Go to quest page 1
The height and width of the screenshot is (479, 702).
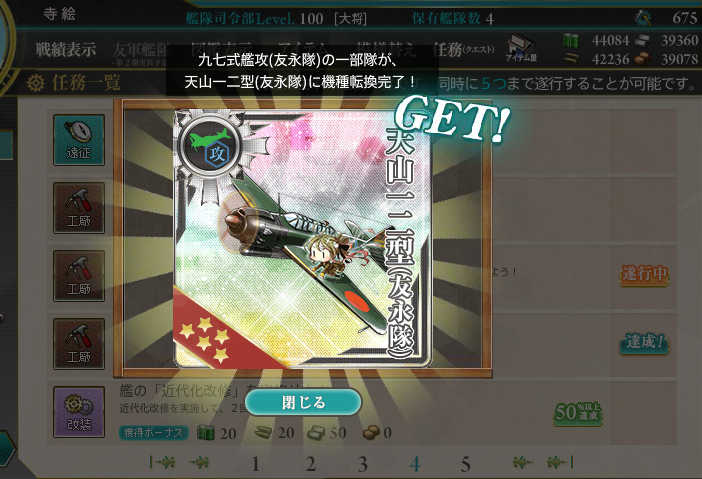[x=256, y=464]
